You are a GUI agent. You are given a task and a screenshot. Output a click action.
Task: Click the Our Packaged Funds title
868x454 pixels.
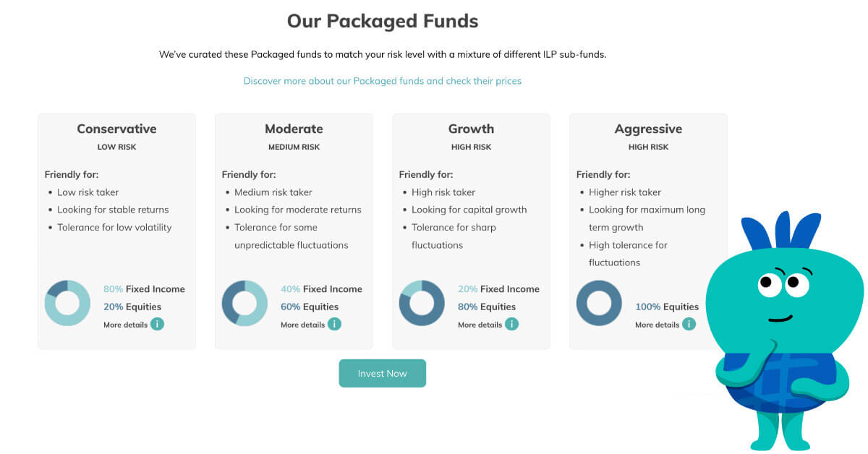[x=383, y=21]
